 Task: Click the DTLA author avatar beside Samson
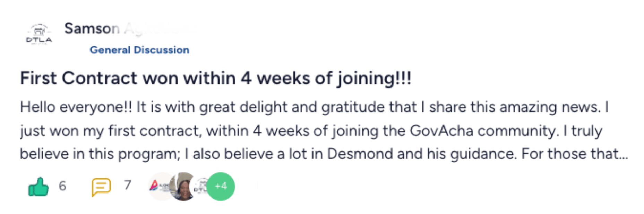(39, 35)
